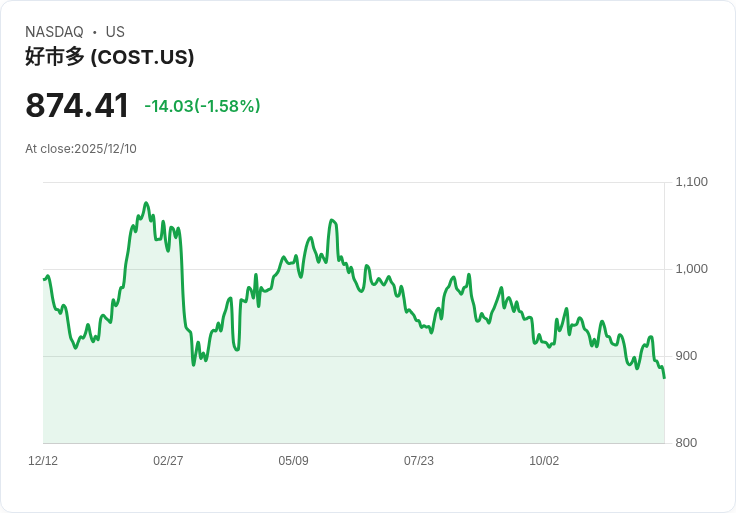Click the second peak of line after 05/09
The image size is (736, 513).
click(332, 220)
